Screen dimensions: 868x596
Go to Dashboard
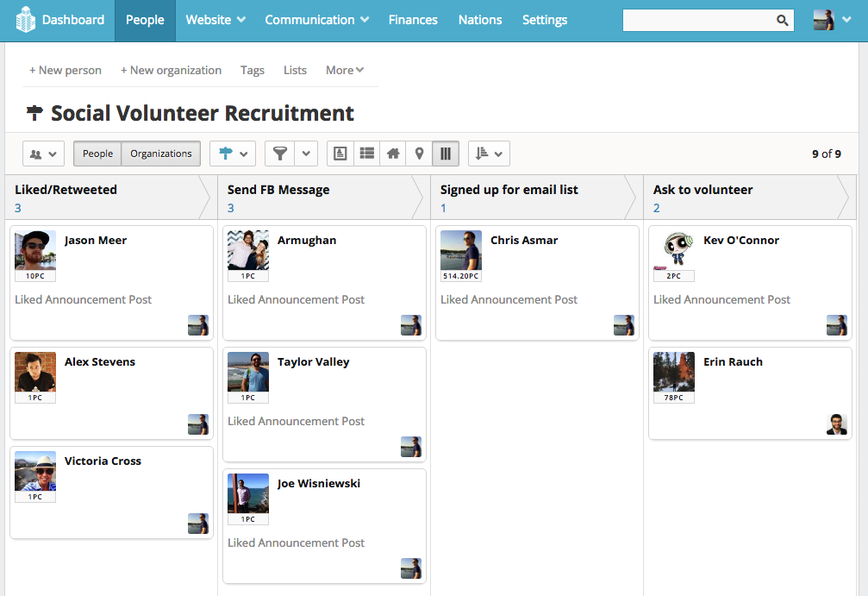[73, 20]
